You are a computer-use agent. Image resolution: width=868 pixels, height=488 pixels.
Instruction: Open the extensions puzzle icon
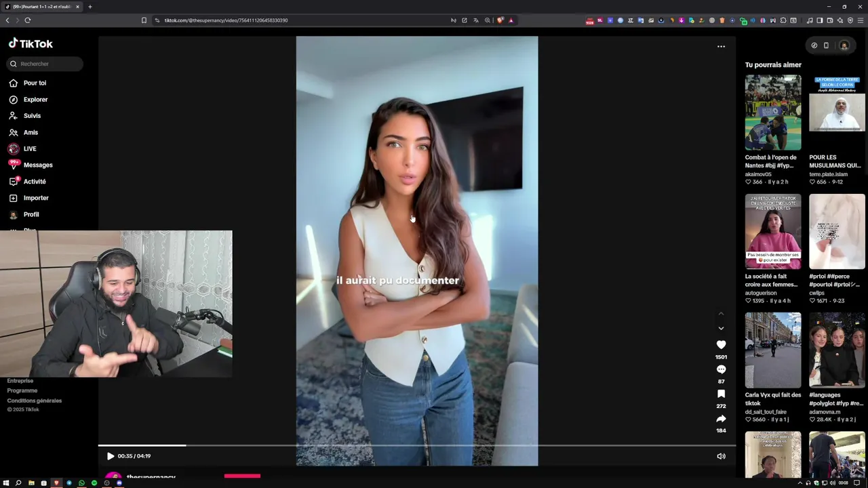pyautogui.click(x=783, y=20)
